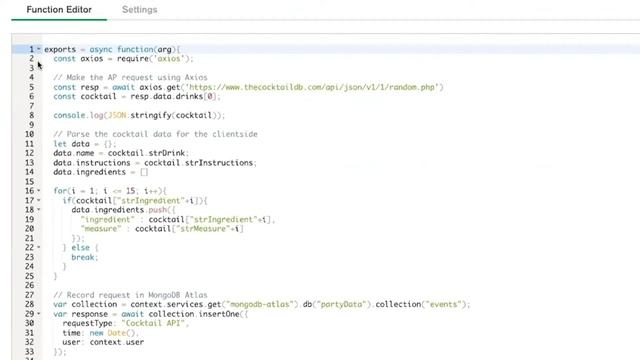Click the 'break' statement on line 23
Image resolution: width=640 pixels, height=360 pixels.
click(x=84, y=257)
